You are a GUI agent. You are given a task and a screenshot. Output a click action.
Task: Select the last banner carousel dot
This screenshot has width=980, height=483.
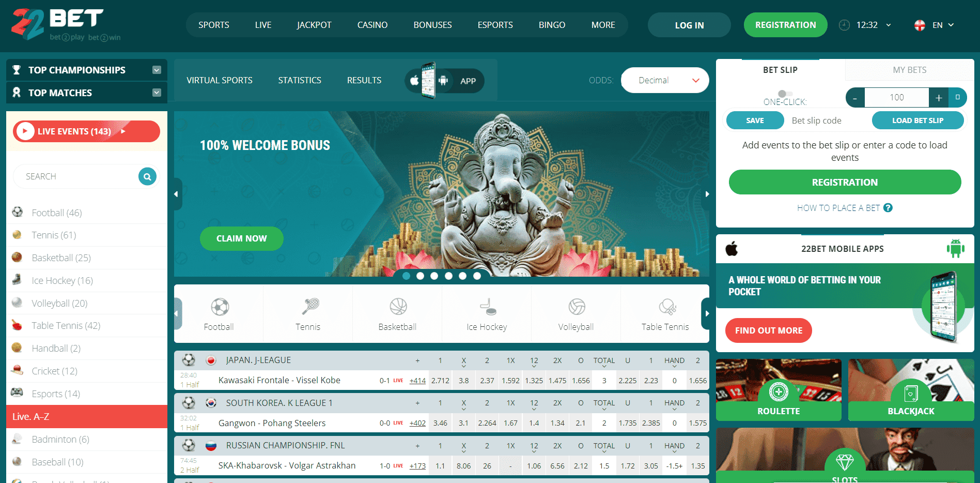pyautogui.click(x=477, y=276)
